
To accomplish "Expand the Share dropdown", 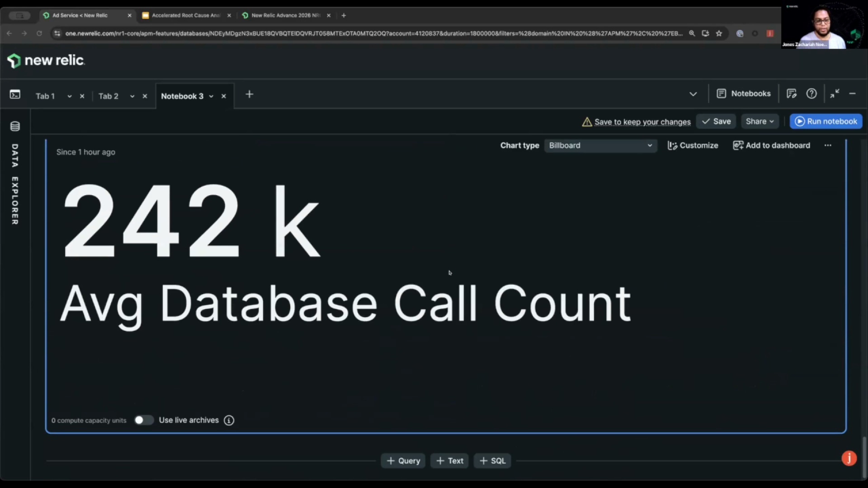I will tap(759, 122).
